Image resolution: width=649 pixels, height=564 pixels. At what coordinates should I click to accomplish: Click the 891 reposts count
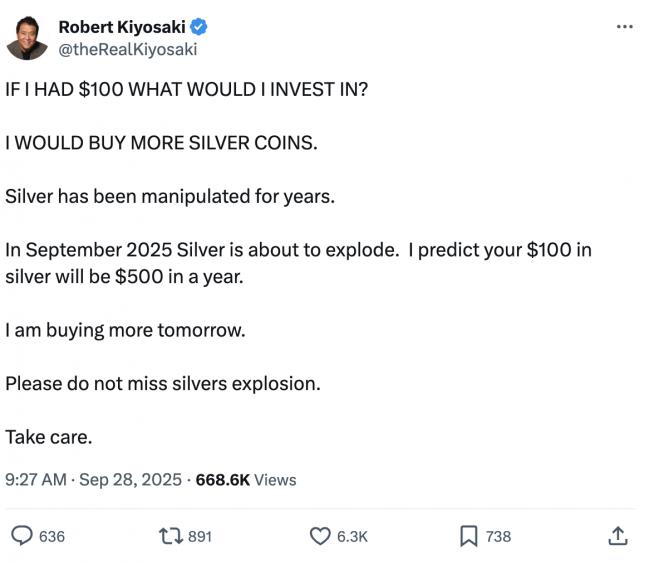point(200,536)
